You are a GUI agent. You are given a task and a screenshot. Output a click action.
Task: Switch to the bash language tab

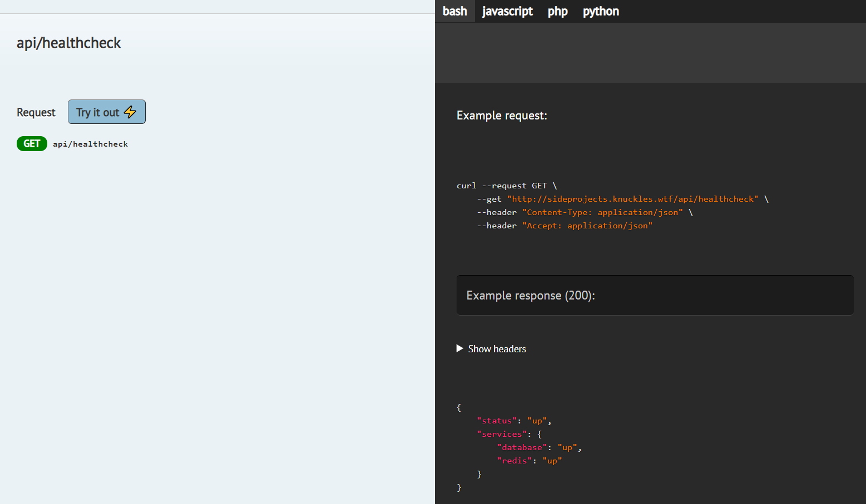tap(454, 11)
